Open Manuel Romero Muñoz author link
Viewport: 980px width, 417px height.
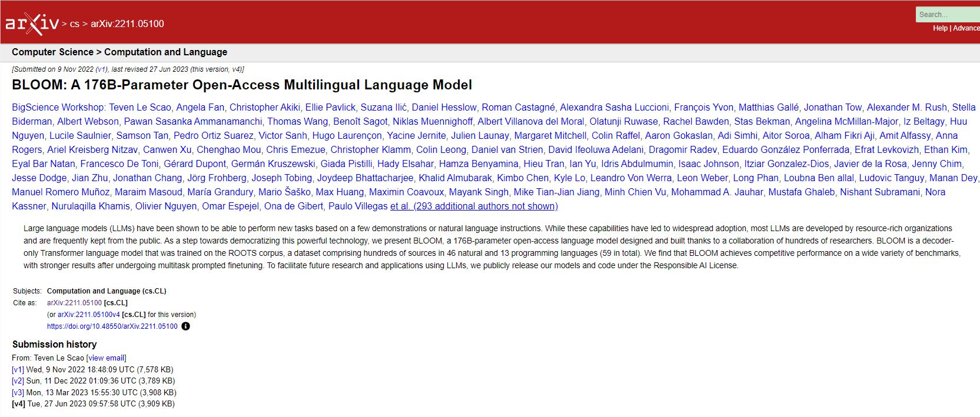pyautogui.click(x=61, y=192)
